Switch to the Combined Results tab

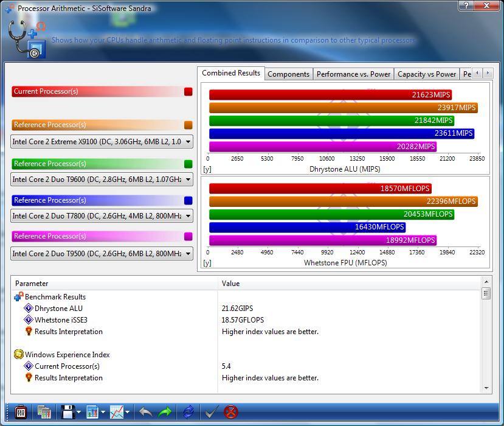tap(231, 73)
